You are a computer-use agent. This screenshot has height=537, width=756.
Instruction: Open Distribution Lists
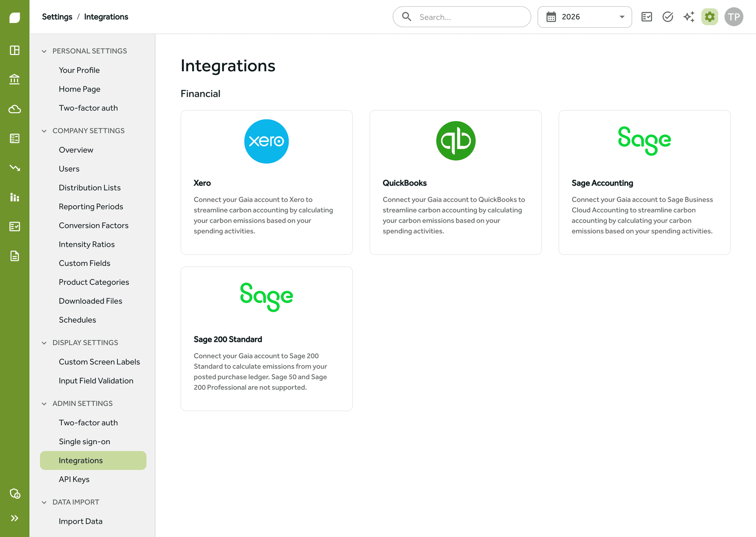[90, 188]
